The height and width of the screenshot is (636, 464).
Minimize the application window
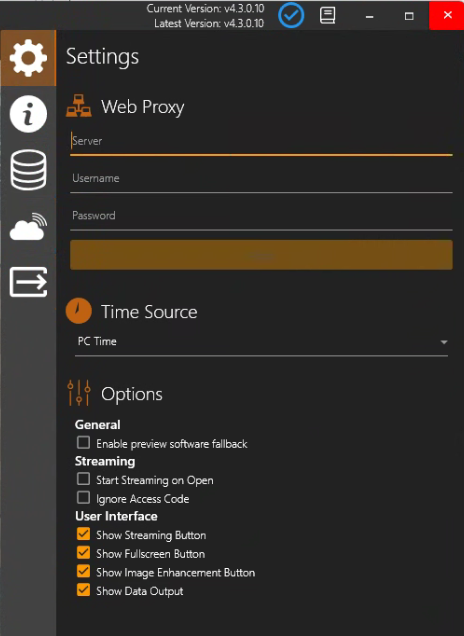pos(369,16)
